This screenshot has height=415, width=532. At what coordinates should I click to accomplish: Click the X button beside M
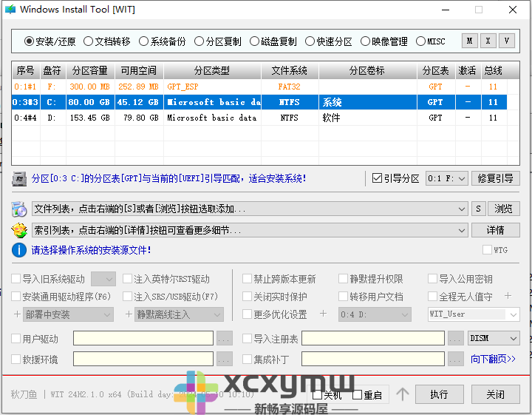(488, 41)
